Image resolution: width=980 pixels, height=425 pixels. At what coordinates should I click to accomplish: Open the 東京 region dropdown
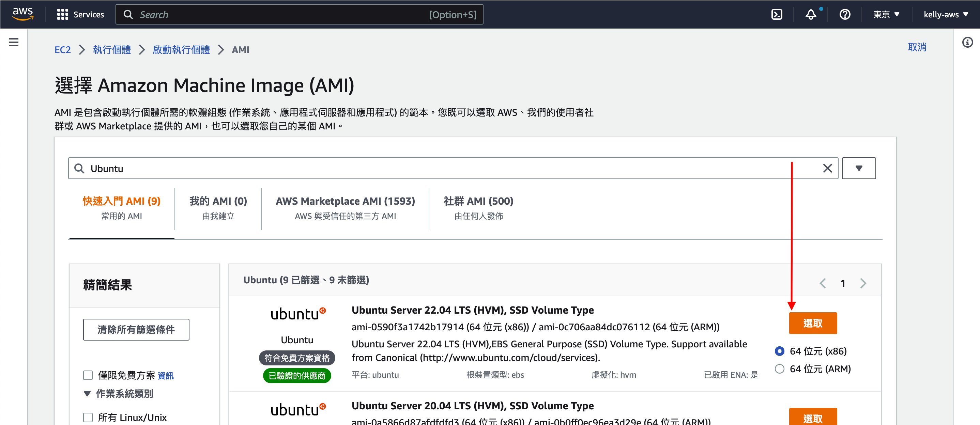(x=886, y=14)
